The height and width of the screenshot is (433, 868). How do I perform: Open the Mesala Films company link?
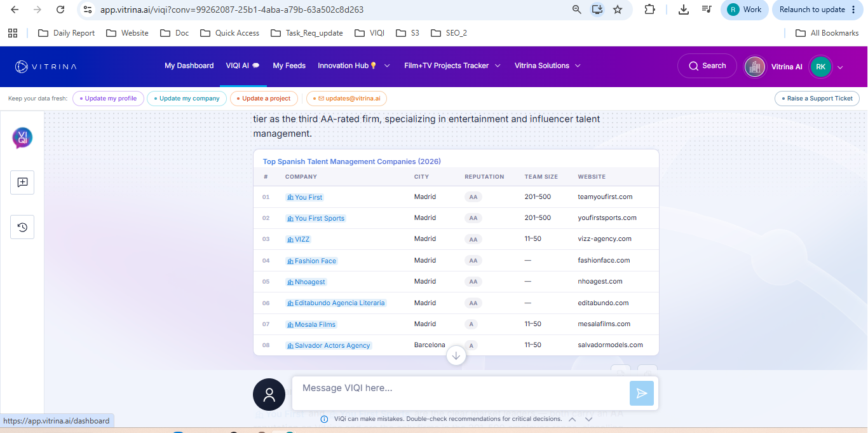(x=311, y=324)
